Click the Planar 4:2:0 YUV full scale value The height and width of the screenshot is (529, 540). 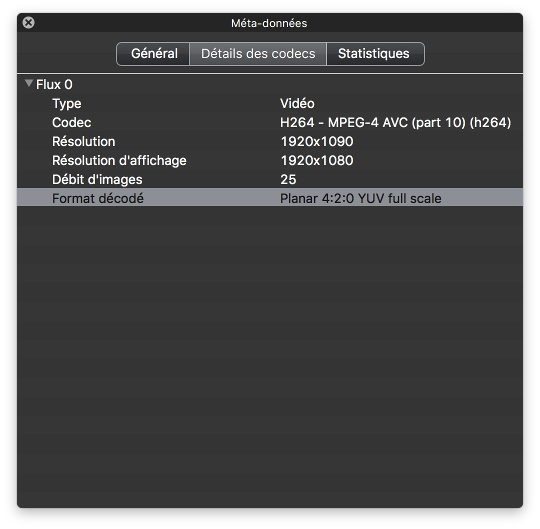point(361,198)
